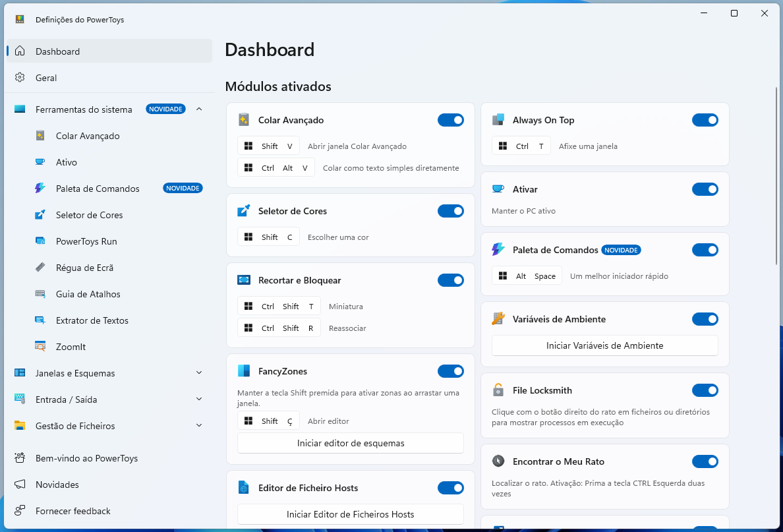
Task: Click the 'Abrir janela Colar Avançado' text
Action: (357, 146)
